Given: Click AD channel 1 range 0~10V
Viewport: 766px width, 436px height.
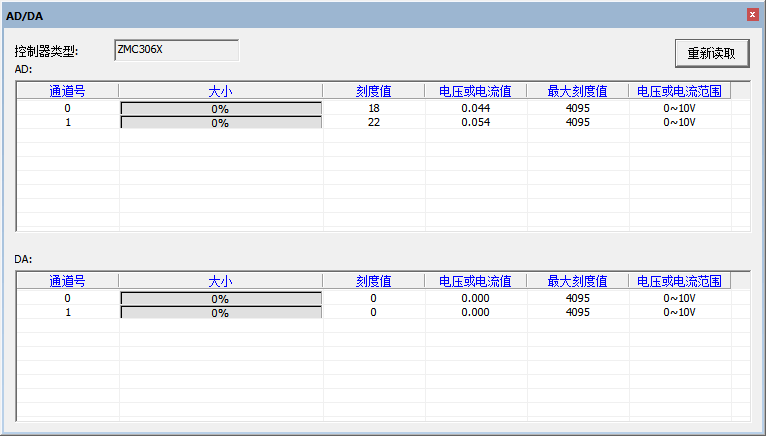Looking at the screenshot, I should [680, 122].
